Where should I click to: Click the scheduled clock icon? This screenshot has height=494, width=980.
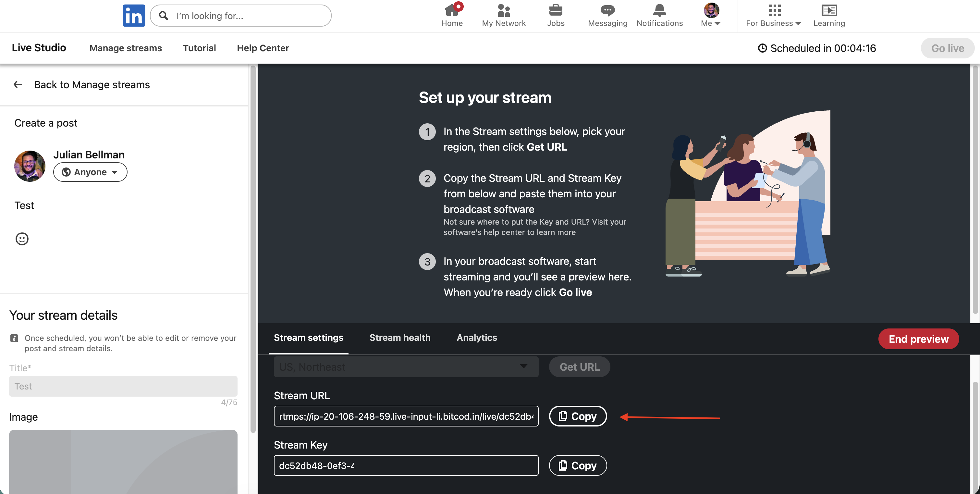point(762,48)
